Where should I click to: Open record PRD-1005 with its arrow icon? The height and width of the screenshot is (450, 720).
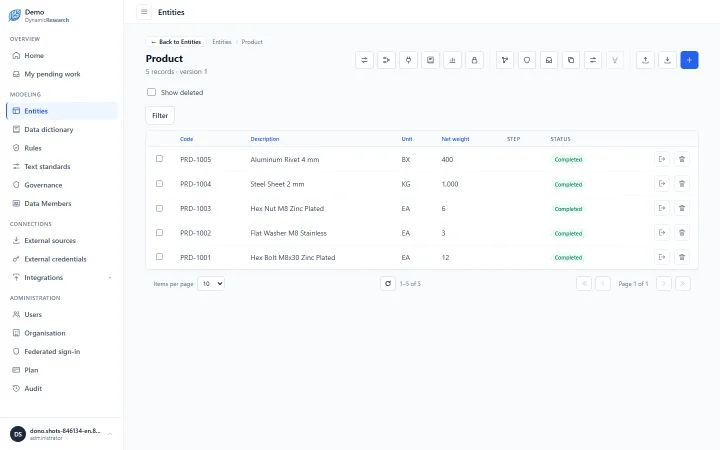662,159
